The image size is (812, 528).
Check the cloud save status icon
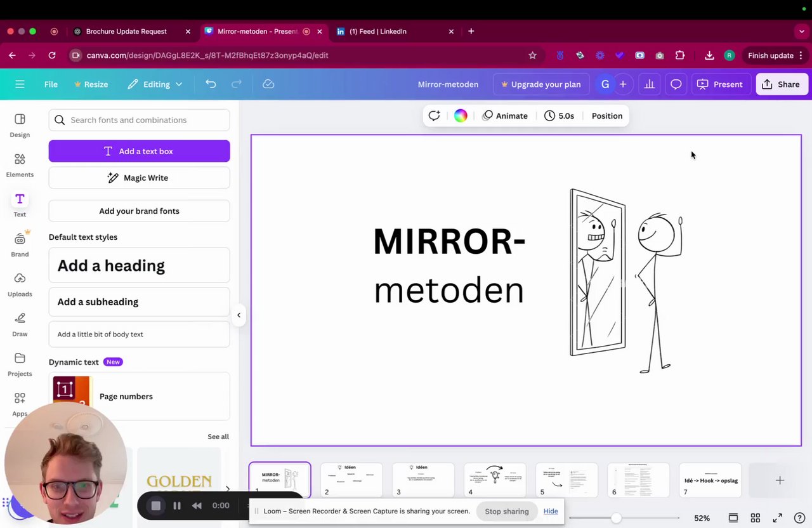click(268, 84)
